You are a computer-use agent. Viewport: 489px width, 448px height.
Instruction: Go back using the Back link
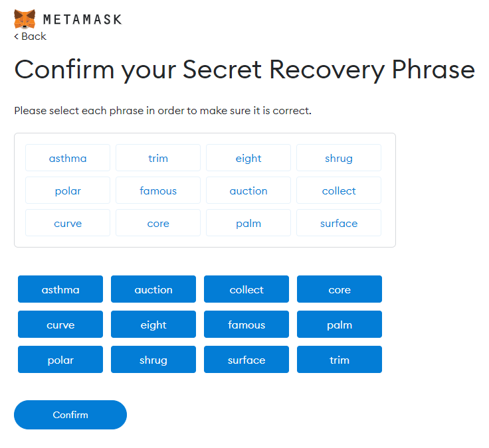[31, 37]
